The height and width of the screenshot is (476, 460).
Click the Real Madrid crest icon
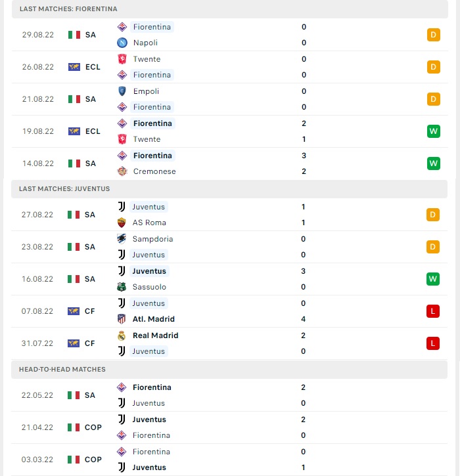[x=122, y=335]
